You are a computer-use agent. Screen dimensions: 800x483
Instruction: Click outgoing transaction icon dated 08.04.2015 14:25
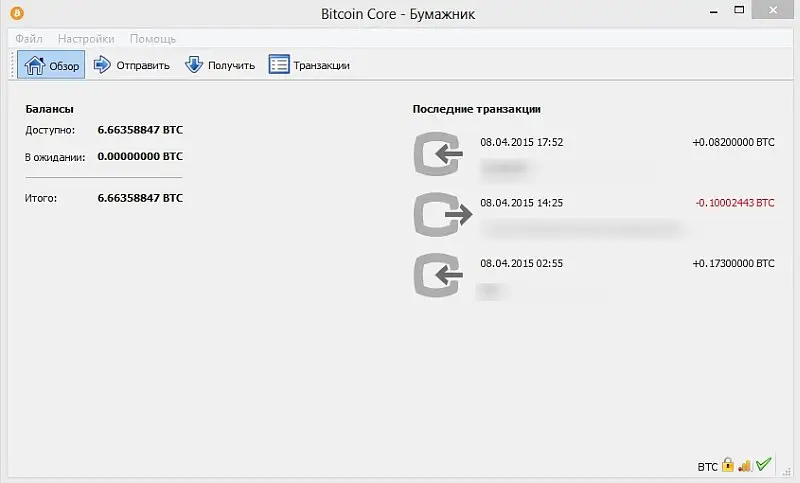pos(442,214)
